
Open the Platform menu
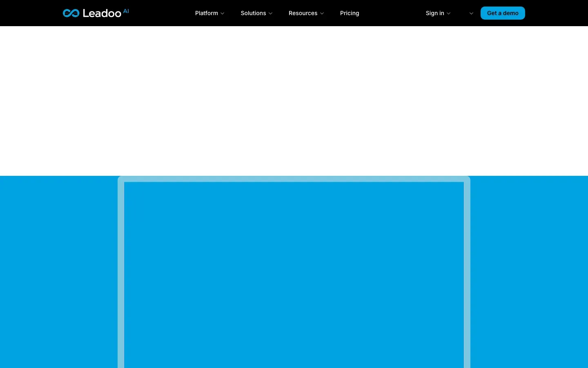tap(209, 13)
